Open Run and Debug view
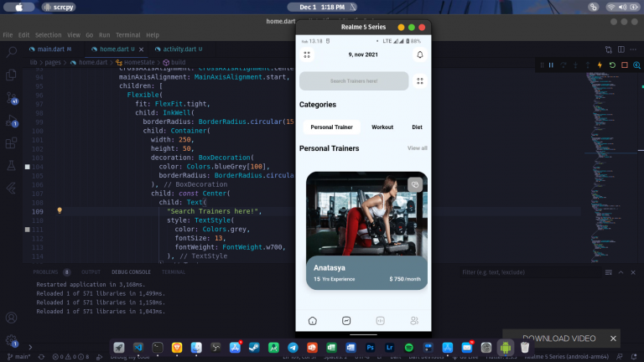This screenshot has width=644, height=362. [x=12, y=121]
